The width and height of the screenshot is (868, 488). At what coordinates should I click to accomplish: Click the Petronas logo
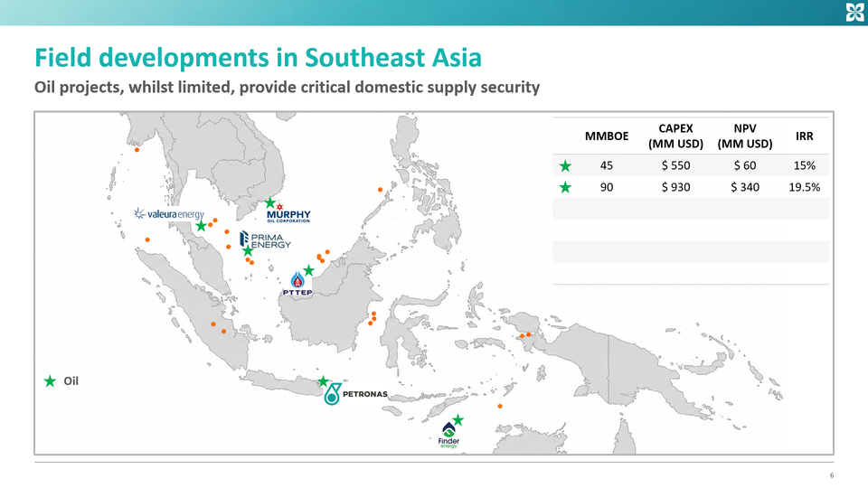(x=355, y=394)
